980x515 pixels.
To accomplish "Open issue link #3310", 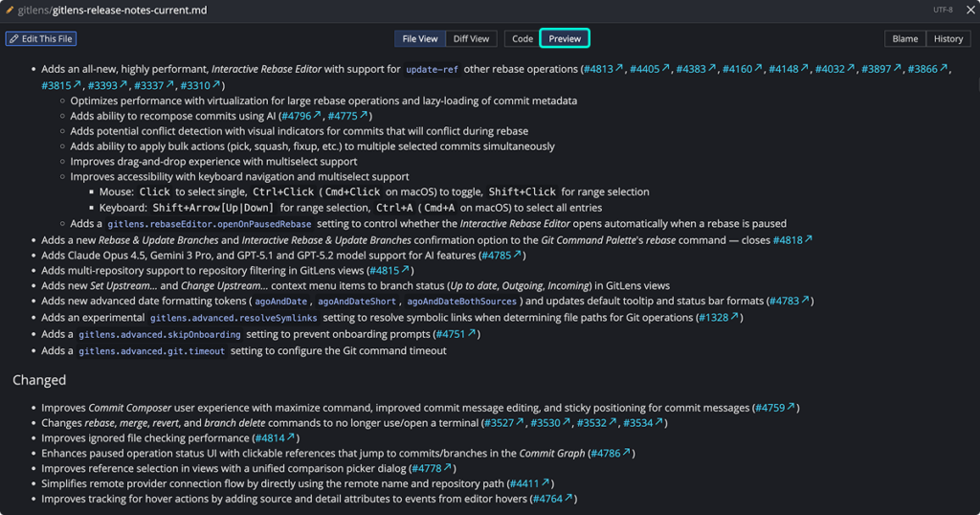I will tap(200, 85).
